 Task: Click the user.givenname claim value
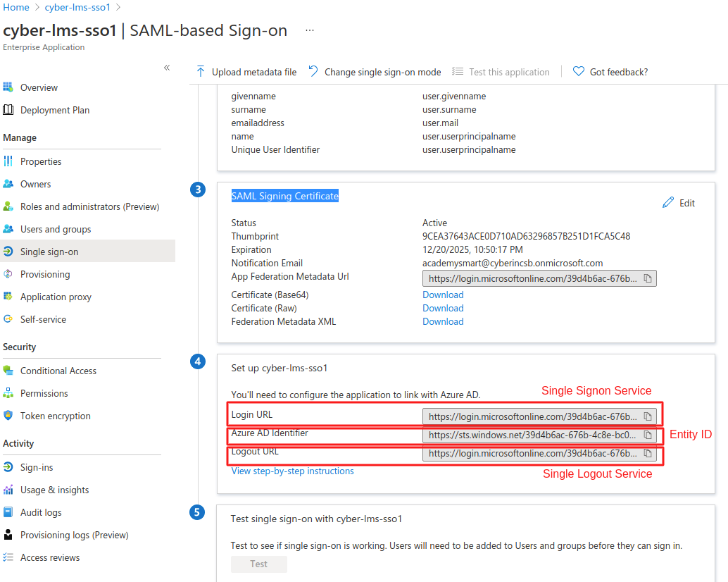[x=454, y=97]
